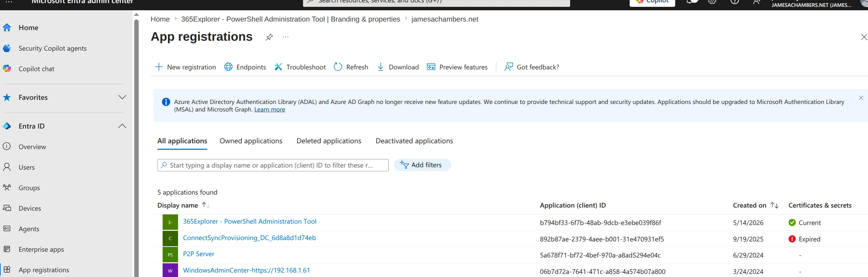This screenshot has width=868, height=277.
Task: Refresh the applications list
Action: [351, 67]
